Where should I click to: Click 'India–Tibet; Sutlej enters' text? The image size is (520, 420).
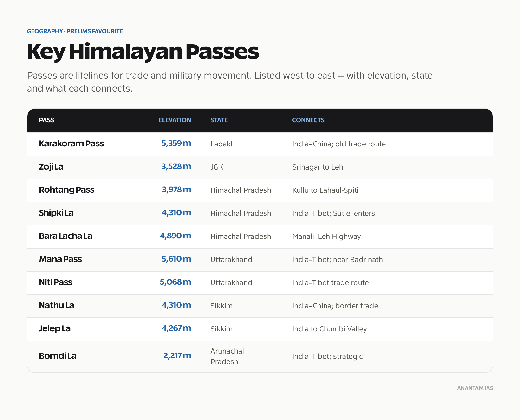point(333,213)
